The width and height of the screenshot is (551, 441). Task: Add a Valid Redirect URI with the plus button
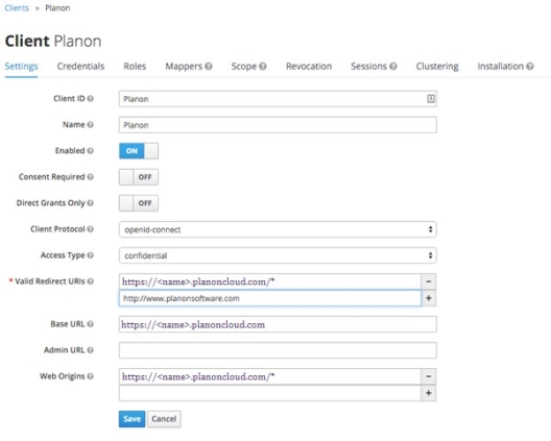(x=429, y=298)
